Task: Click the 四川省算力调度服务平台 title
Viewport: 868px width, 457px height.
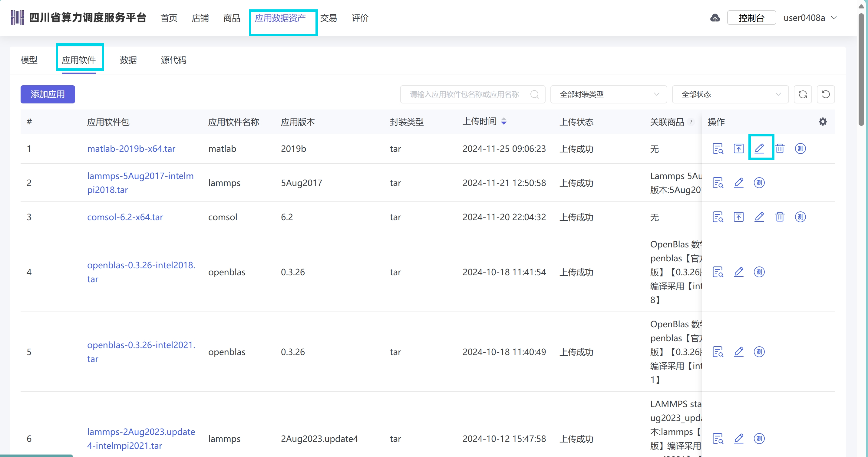Action: click(x=88, y=18)
